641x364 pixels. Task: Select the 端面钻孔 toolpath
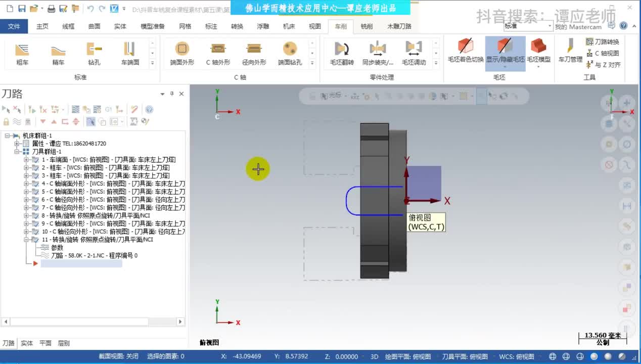[290, 54]
